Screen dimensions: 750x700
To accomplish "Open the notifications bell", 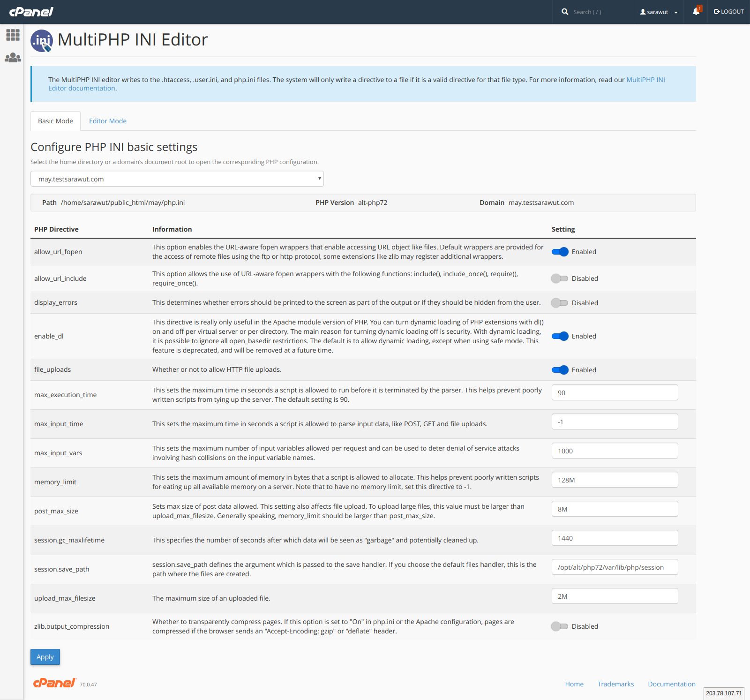I will (x=695, y=11).
